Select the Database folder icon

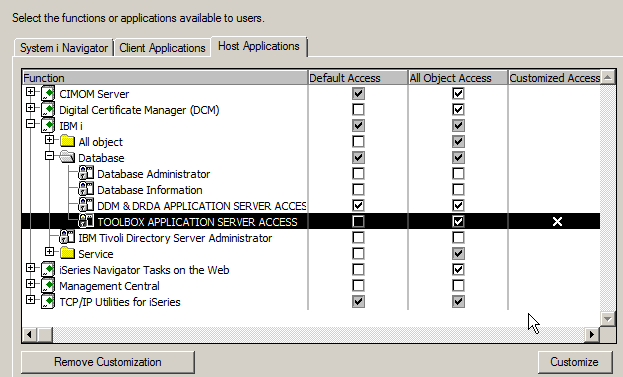click(67, 157)
